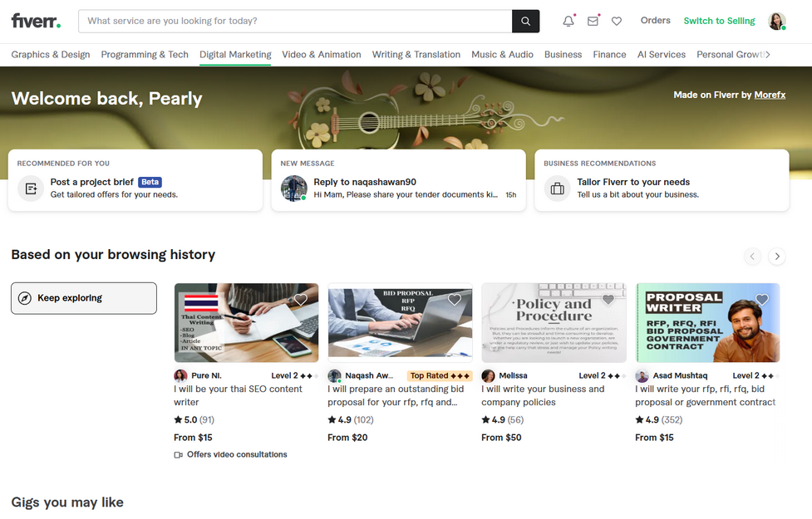812x519 pixels.
Task: Click the Keep exploring button
Action: pos(84,298)
